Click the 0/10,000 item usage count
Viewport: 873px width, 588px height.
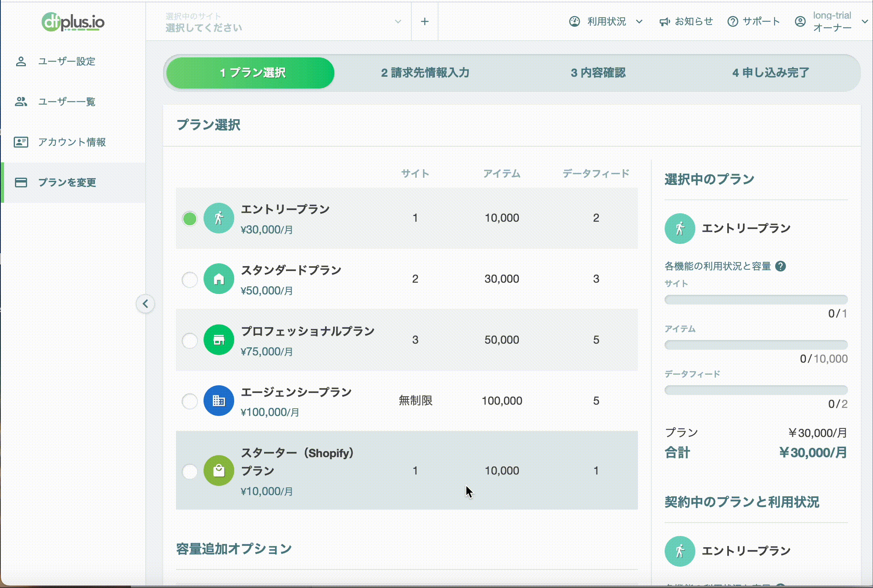click(x=824, y=359)
